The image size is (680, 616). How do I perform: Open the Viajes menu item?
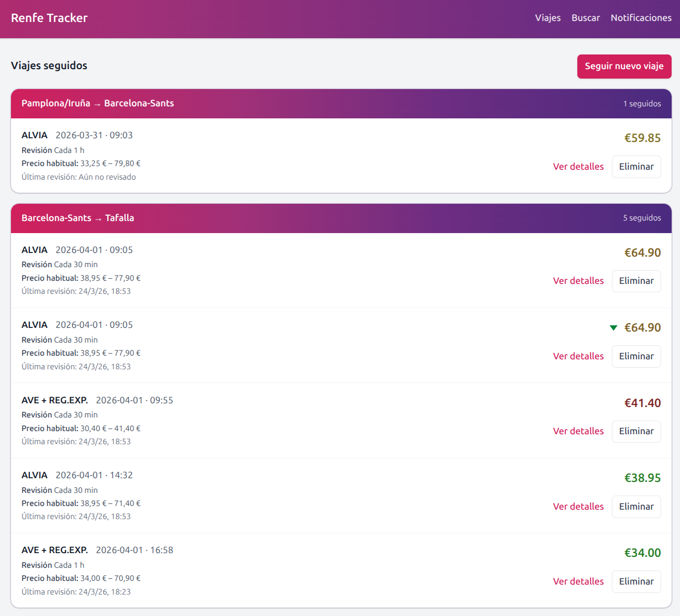click(x=547, y=18)
